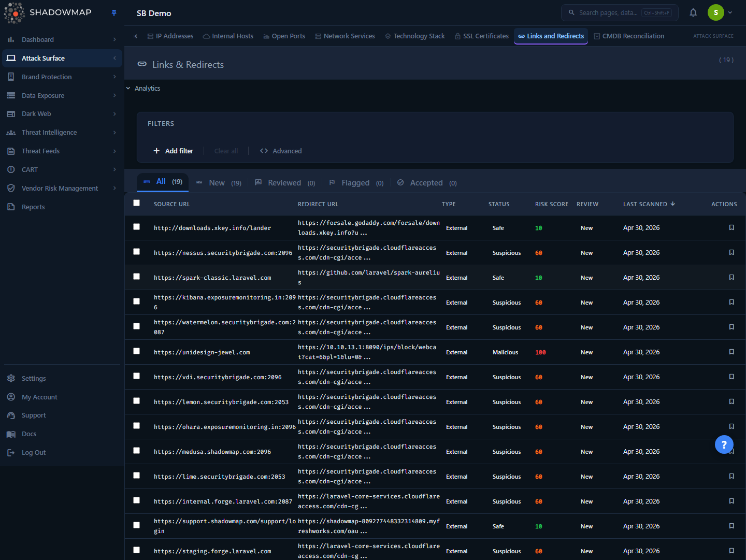Expand the Brand Protection menu
This screenshot has height=560, width=746.
click(114, 77)
